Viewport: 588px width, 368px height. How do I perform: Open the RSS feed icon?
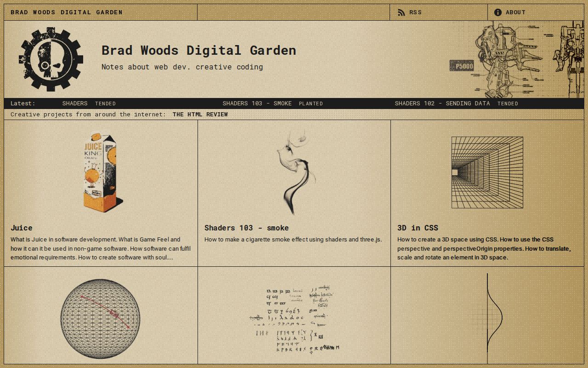click(x=401, y=12)
